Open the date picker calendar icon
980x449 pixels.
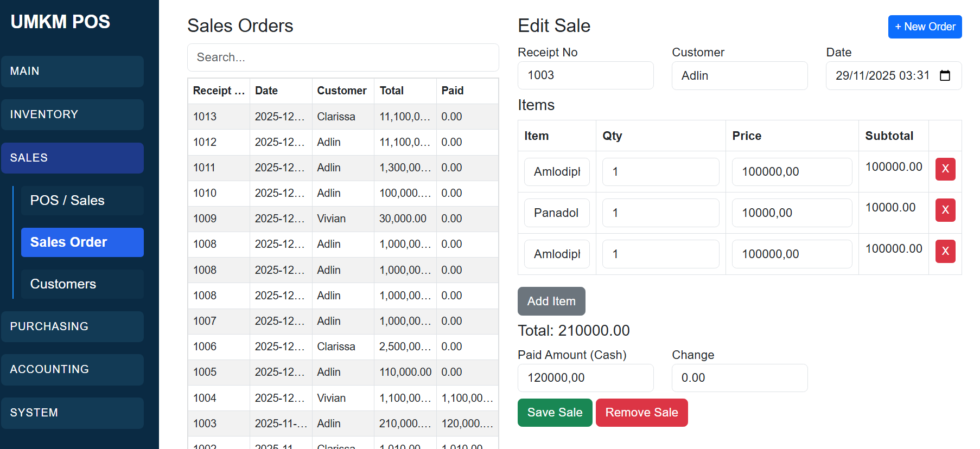pyautogui.click(x=945, y=75)
